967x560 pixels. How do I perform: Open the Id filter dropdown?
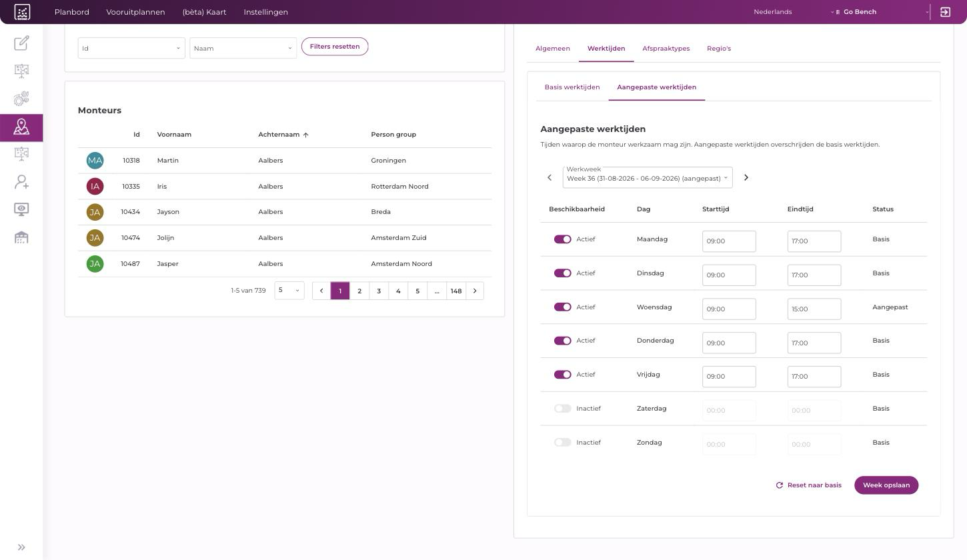131,48
